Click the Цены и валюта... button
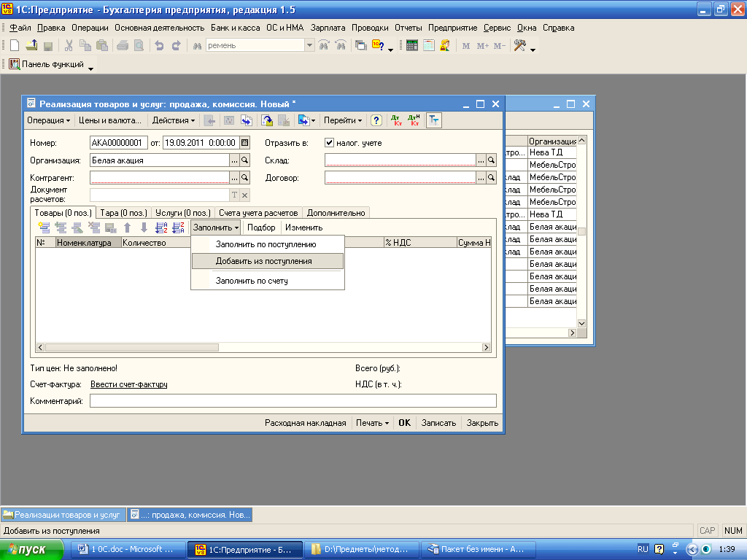 [110, 120]
